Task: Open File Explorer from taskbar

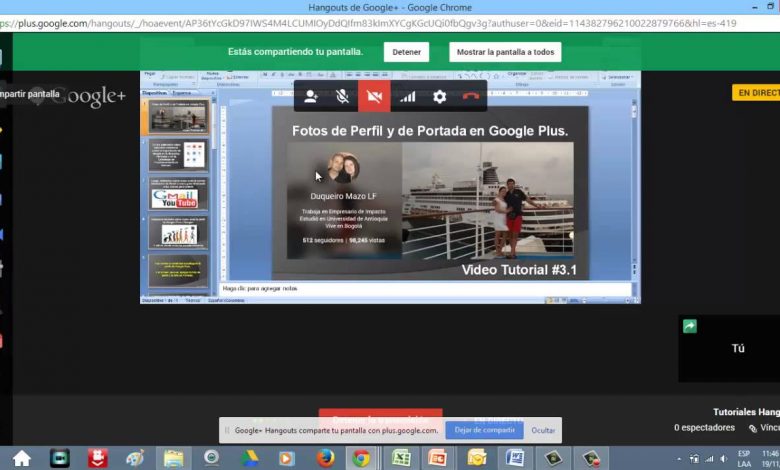Action: coord(174,458)
